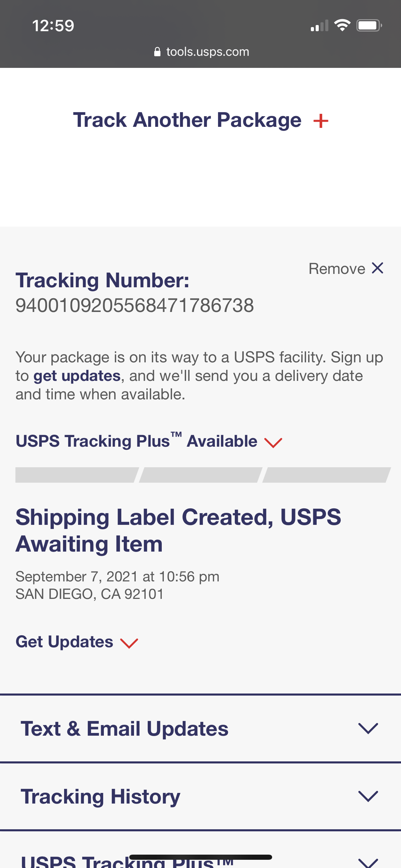Expand the bottom USPS Tracking Plus section
This screenshot has width=401, height=868.
tap(200, 850)
